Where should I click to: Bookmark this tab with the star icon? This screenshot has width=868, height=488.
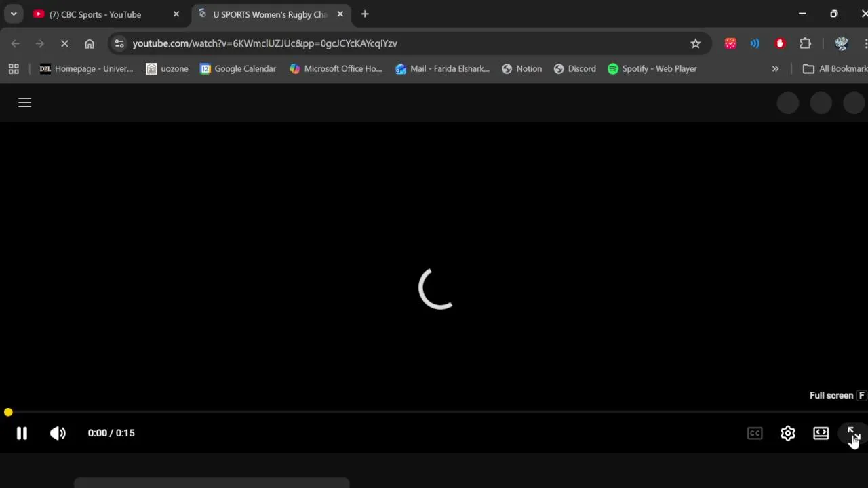(696, 43)
